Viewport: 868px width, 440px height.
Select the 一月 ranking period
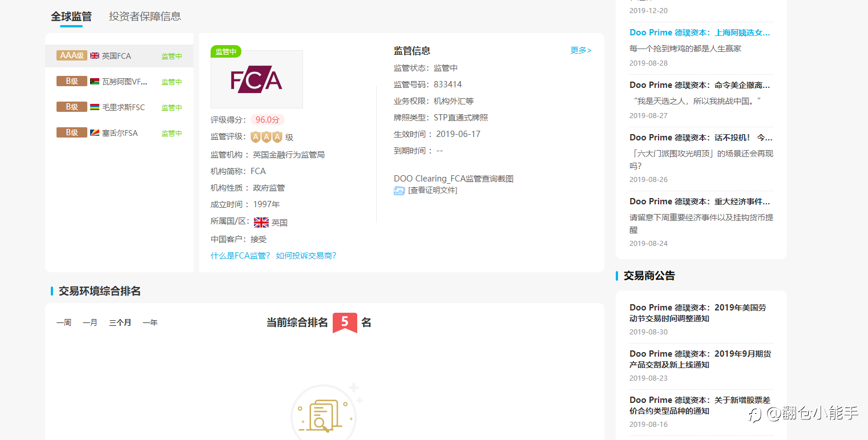tap(90, 322)
